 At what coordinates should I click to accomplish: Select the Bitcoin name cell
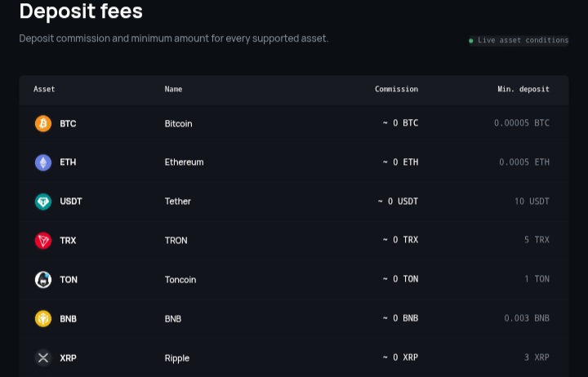(179, 124)
